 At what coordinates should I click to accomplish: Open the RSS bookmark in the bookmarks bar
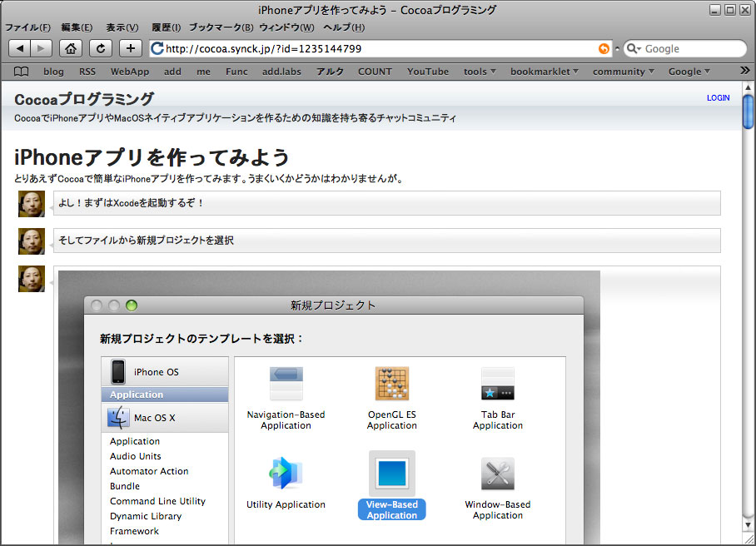point(87,72)
